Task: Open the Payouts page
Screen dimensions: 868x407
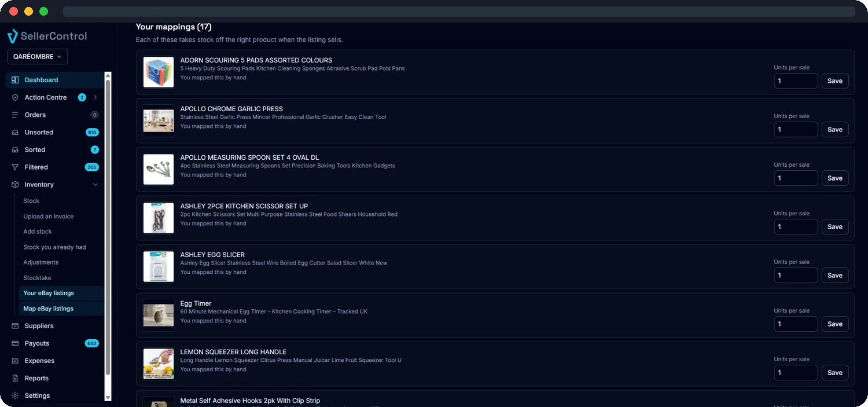Action: tap(55, 343)
